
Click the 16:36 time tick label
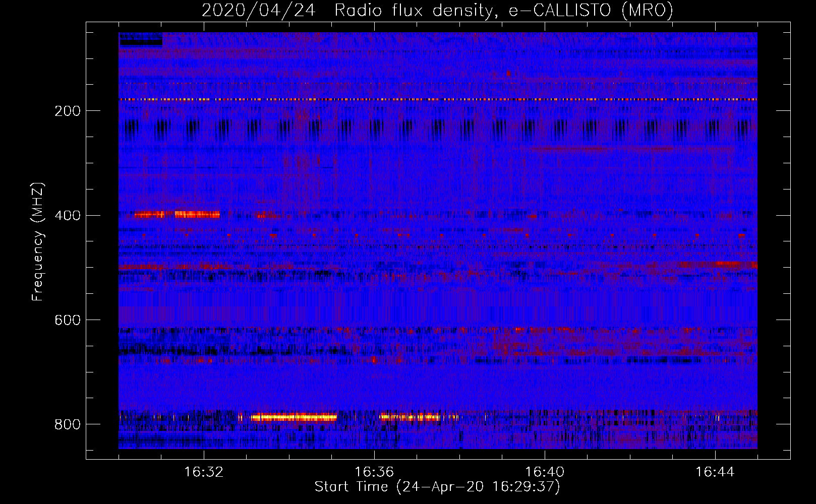[374, 472]
